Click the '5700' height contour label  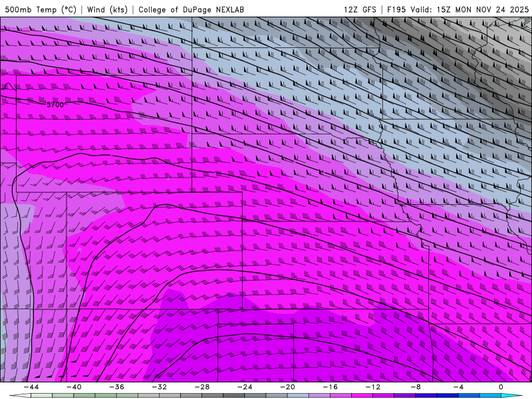point(55,105)
